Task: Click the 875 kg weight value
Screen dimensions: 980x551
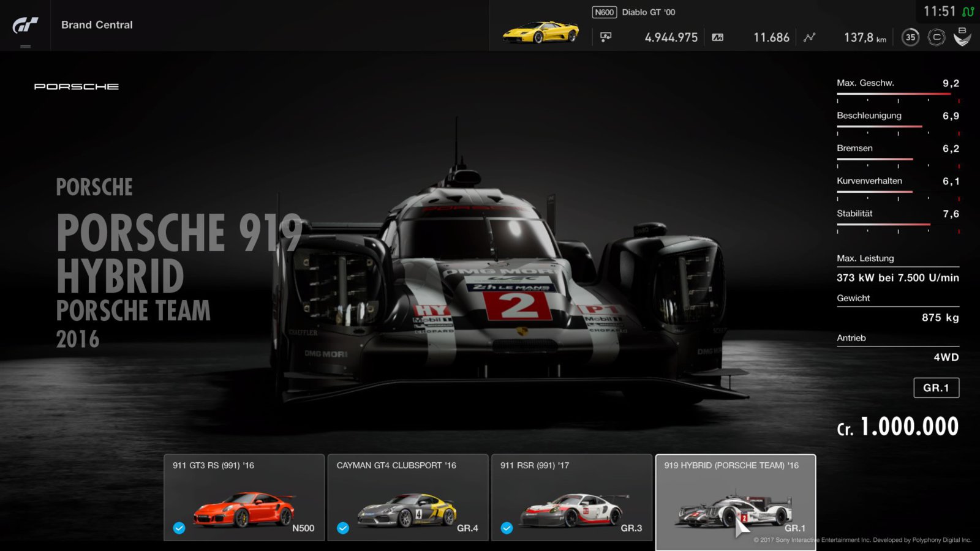Action: (x=940, y=318)
